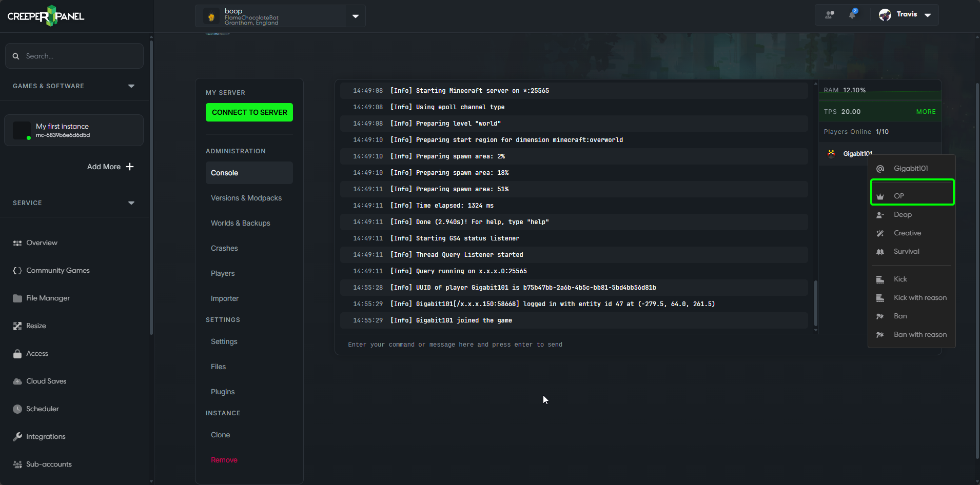Click the Integrations wrench icon
Screen dimensions: 980x485
[x=17, y=436]
